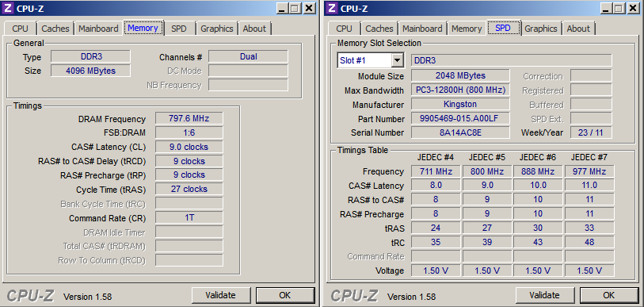
Task: Open Caches tab in right CPU-Z window
Action: click(379, 29)
